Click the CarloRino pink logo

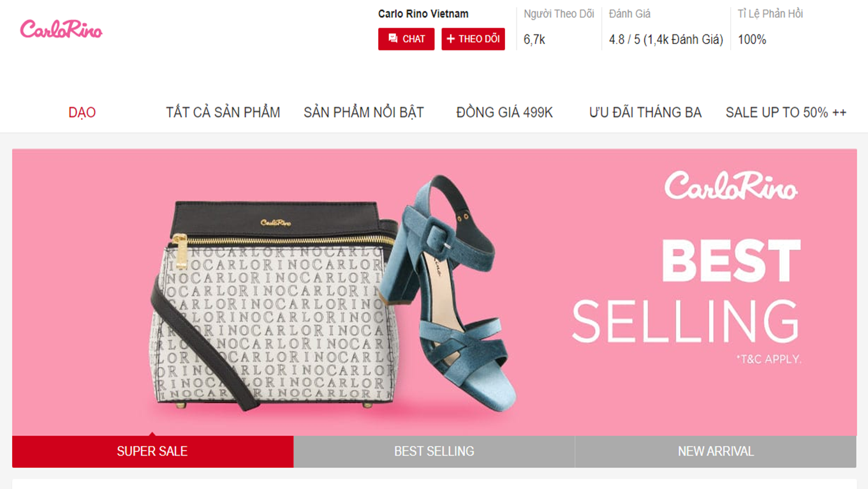pyautogui.click(x=61, y=29)
